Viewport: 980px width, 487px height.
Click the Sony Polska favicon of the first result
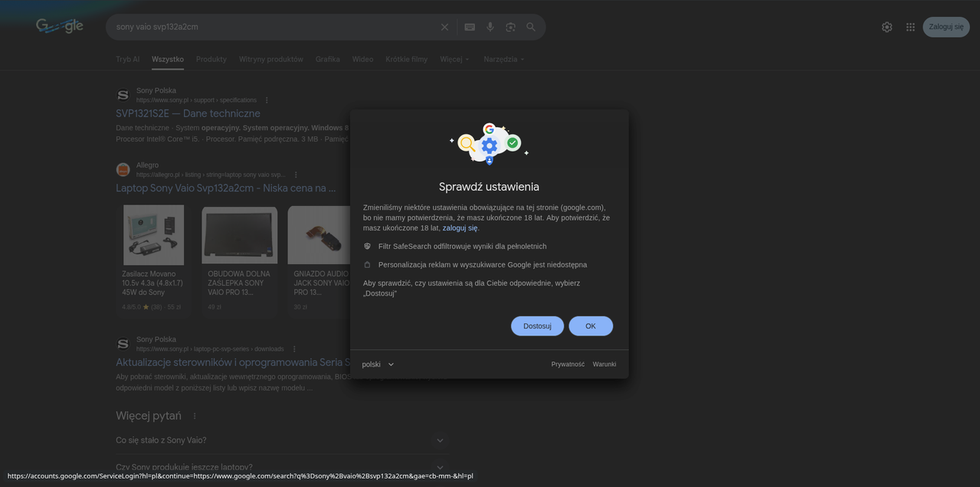[123, 95]
